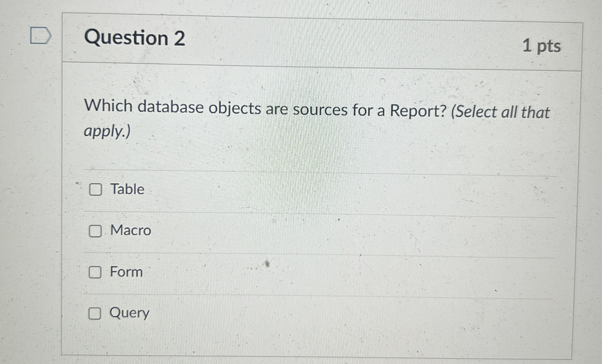Image resolution: width=602 pixels, height=364 pixels.
Task: Check the Form checkbox
Action: [x=95, y=272]
